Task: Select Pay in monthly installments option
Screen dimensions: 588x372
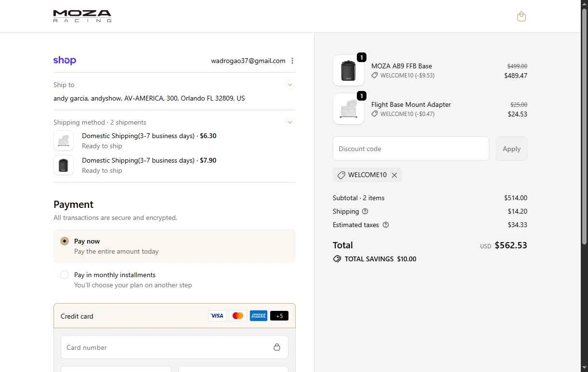Action: tap(65, 275)
